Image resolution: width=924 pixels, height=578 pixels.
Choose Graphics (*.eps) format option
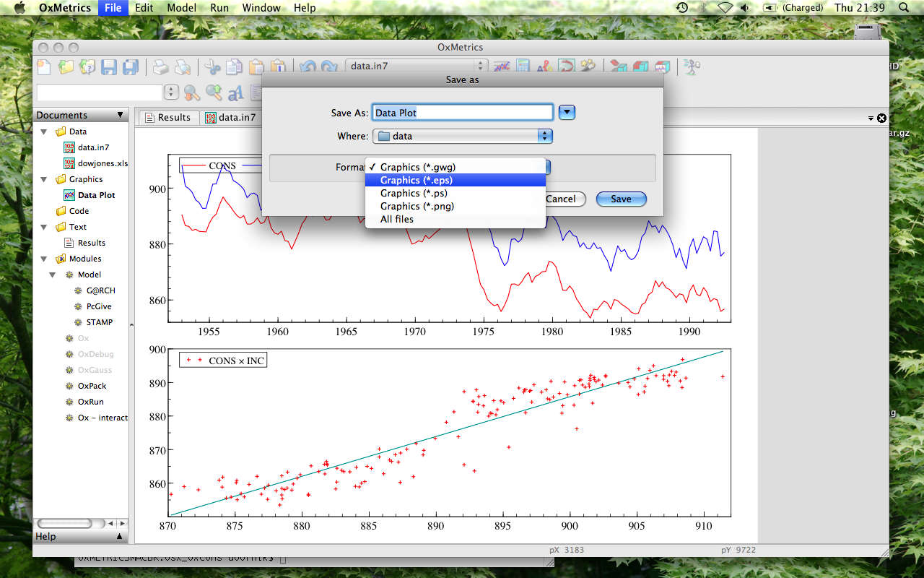coord(456,180)
